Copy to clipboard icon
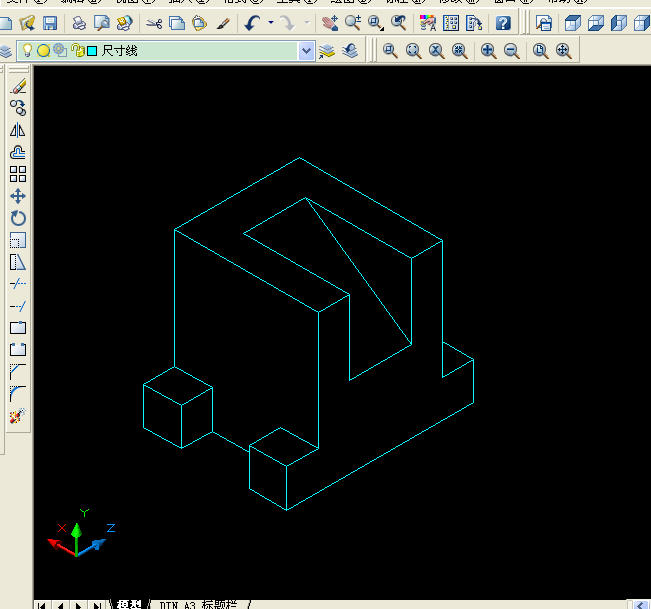 point(177,23)
